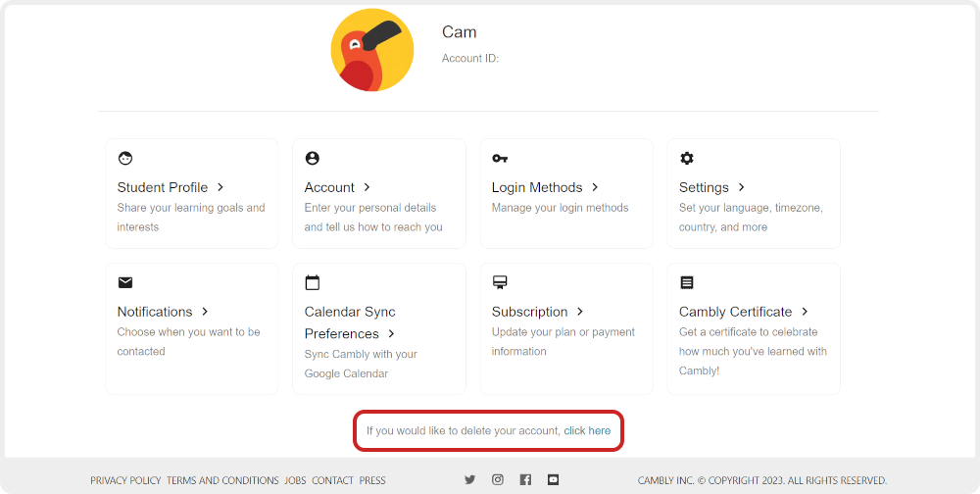Click the Calendar Sync calendar icon
980x494 pixels.
[313, 282]
